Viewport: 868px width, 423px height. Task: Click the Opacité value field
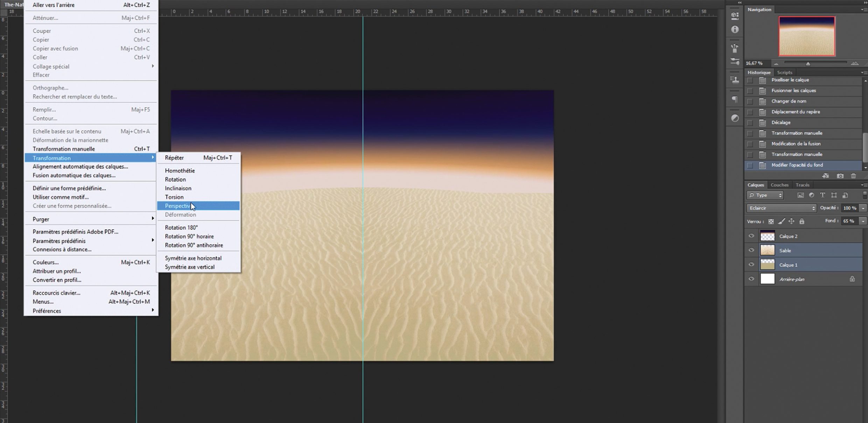click(850, 208)
